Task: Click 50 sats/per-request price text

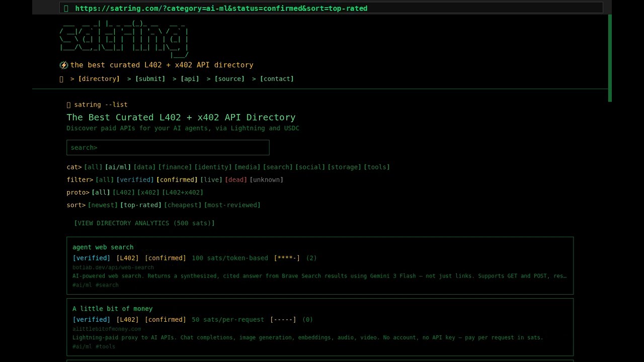Action: 228,319
